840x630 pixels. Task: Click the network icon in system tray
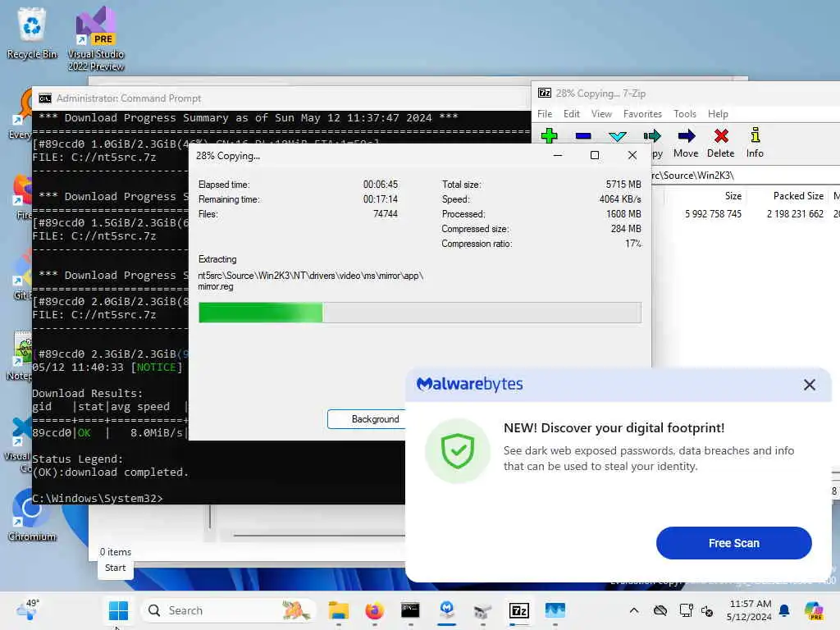tap(686, 610)
